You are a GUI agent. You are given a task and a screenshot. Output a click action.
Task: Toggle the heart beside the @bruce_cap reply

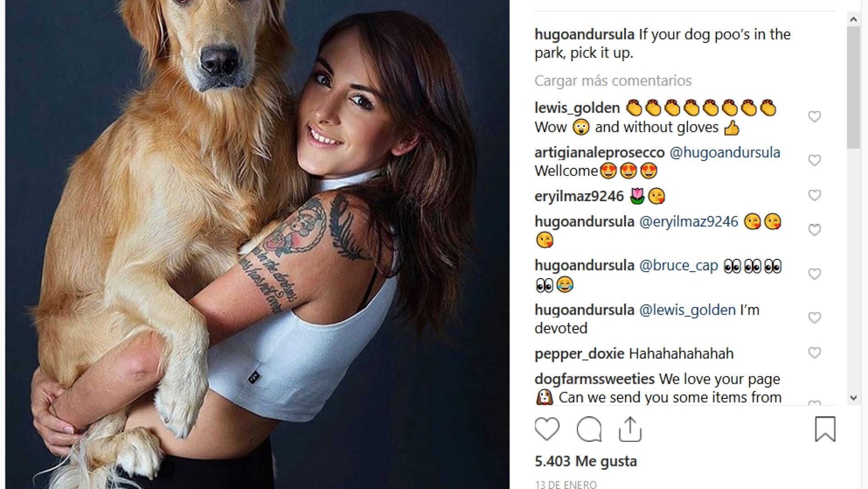[815, 274]
